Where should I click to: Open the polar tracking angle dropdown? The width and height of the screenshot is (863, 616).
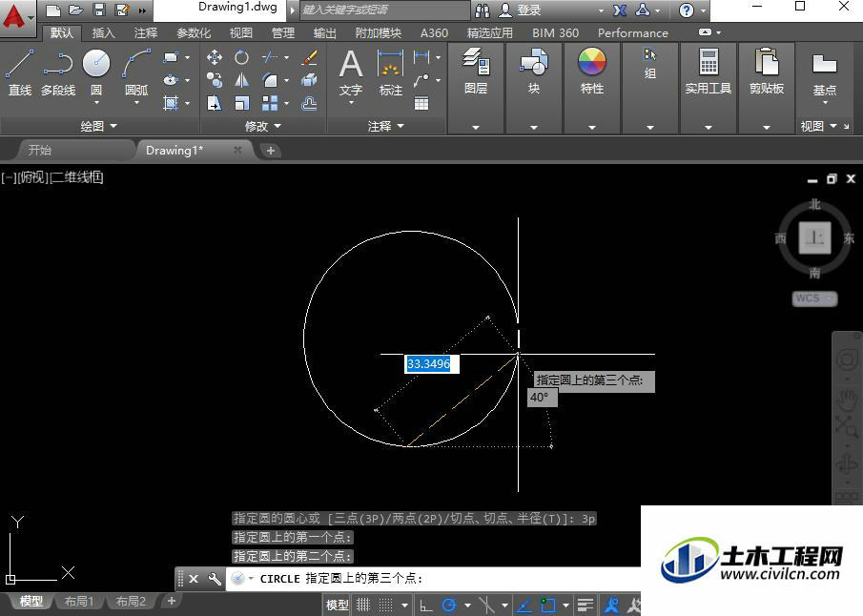pyautogui.click(x=467, y=606)
